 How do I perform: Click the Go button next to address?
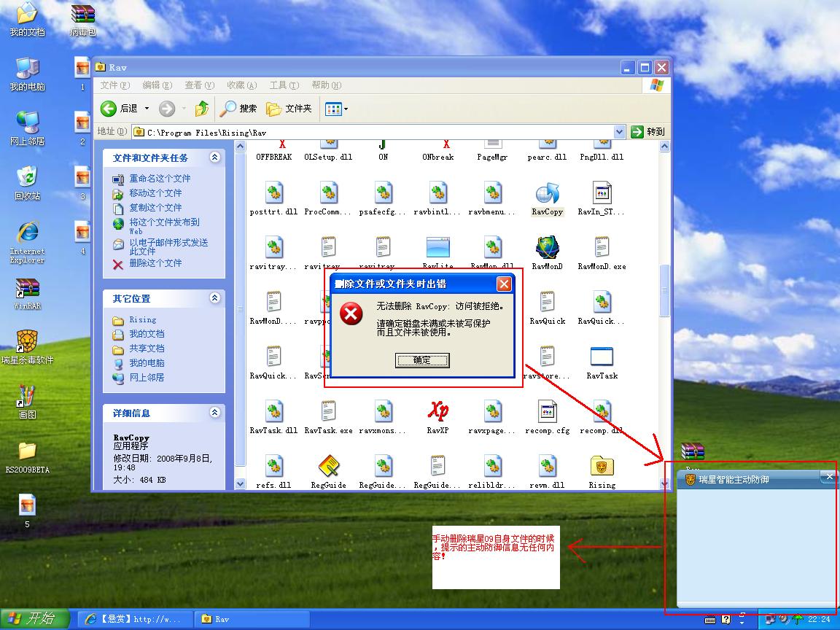[x=647, y=132]
